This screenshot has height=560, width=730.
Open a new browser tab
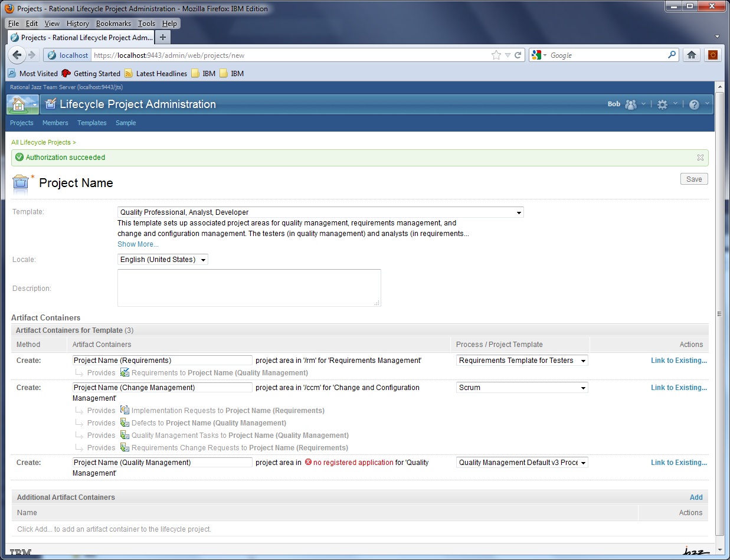(x=163, y=37)
